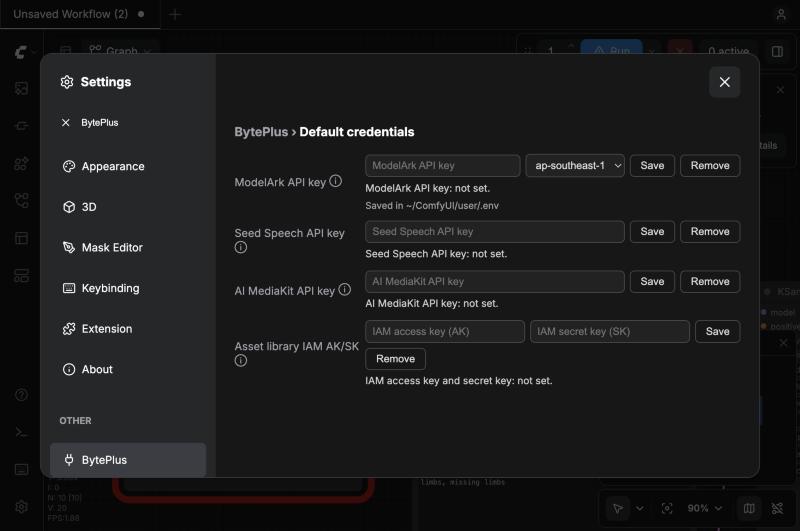Click the Mask Editor brush icon
Screen dimensions: 800x531
pyautogui.click(x=69, y=247)
